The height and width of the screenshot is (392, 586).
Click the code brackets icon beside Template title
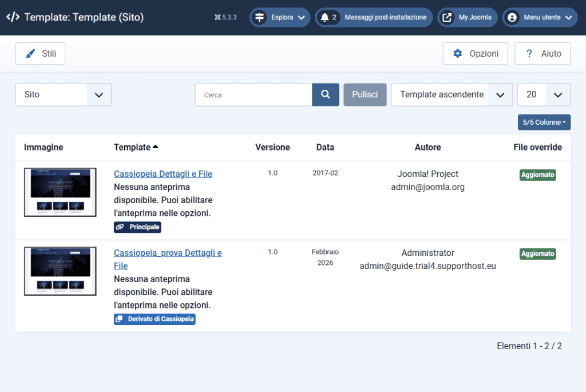coord(13,17)
